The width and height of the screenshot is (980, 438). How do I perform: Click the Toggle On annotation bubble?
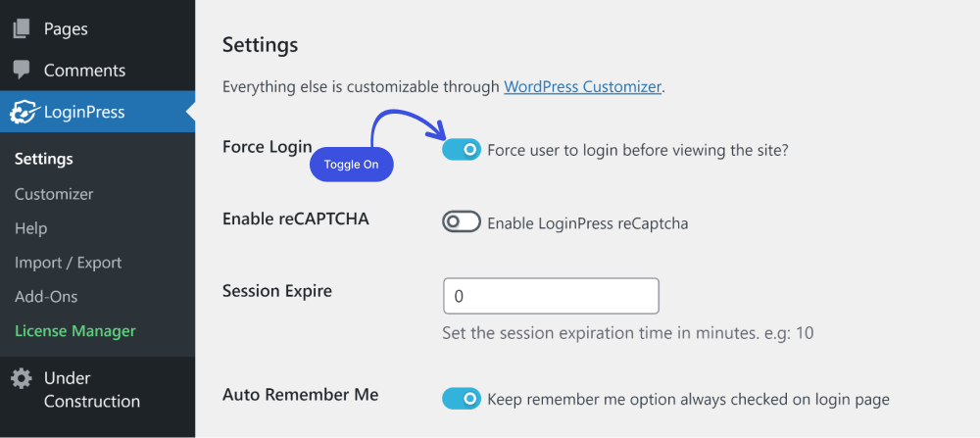351,165
